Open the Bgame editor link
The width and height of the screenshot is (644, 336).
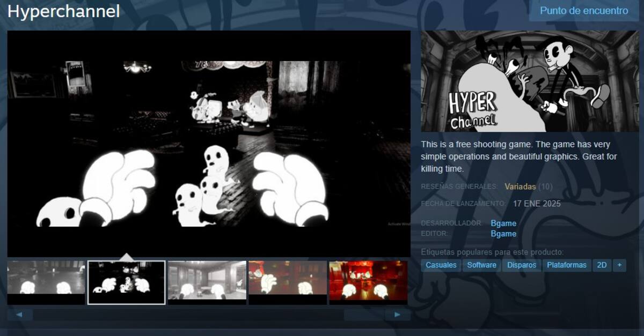click(503, 234)
